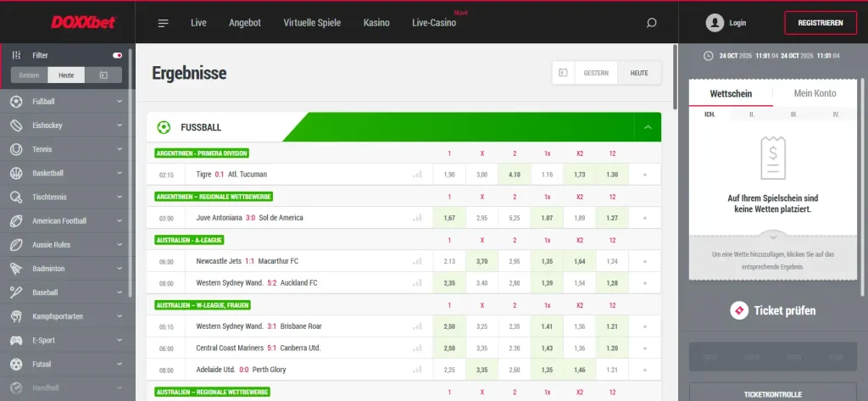Expand Fußball sidebar category chevron

120,102
